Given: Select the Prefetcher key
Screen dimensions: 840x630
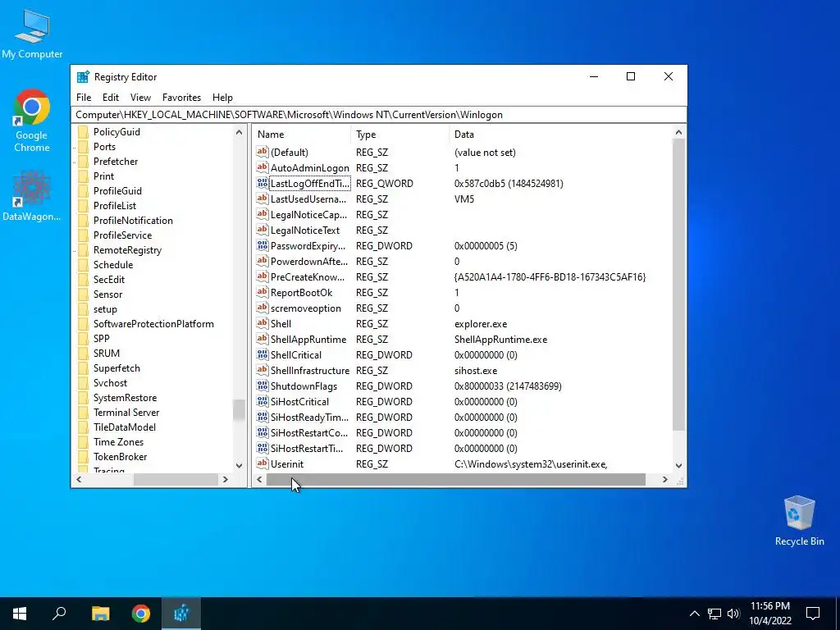Looking at the screenshot, I should click(116, 162).
